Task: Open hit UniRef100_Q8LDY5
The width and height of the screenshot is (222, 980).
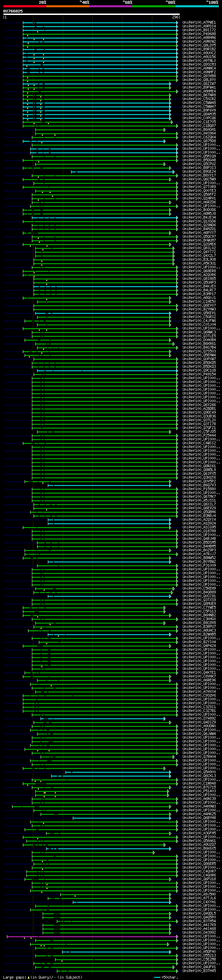Action: tap(199, 45)
